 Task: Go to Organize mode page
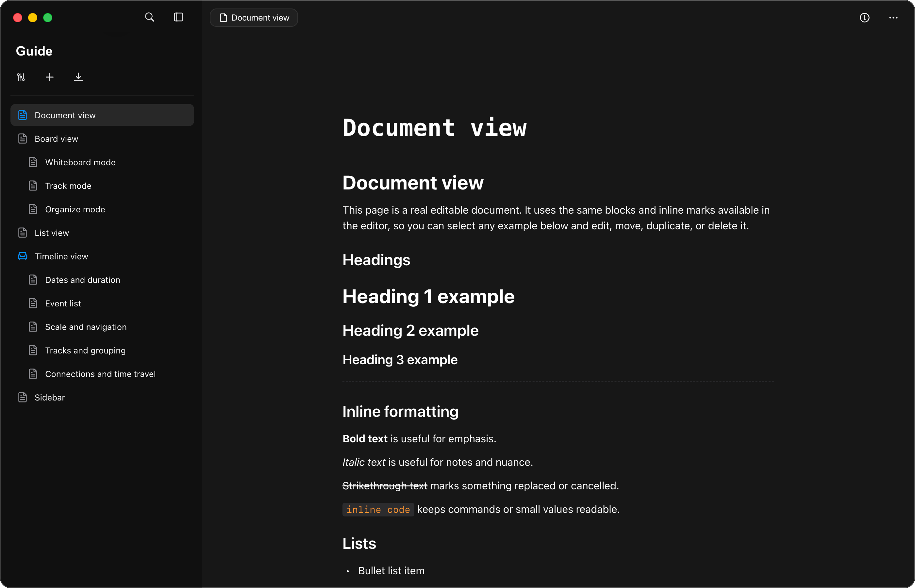(x=102, y=209)
